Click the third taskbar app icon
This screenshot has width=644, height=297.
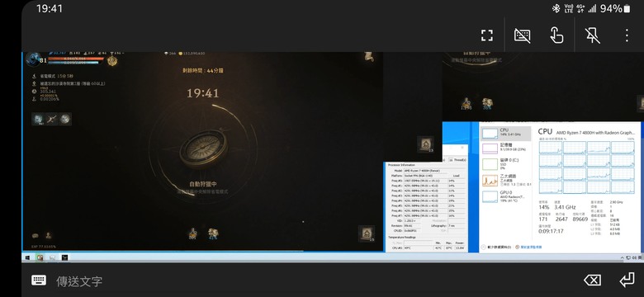(x=53, y=257)
